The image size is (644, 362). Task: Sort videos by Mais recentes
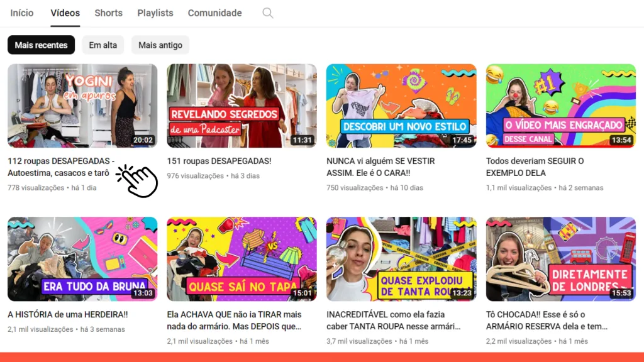pyautogui.click(x=42, y=45)
